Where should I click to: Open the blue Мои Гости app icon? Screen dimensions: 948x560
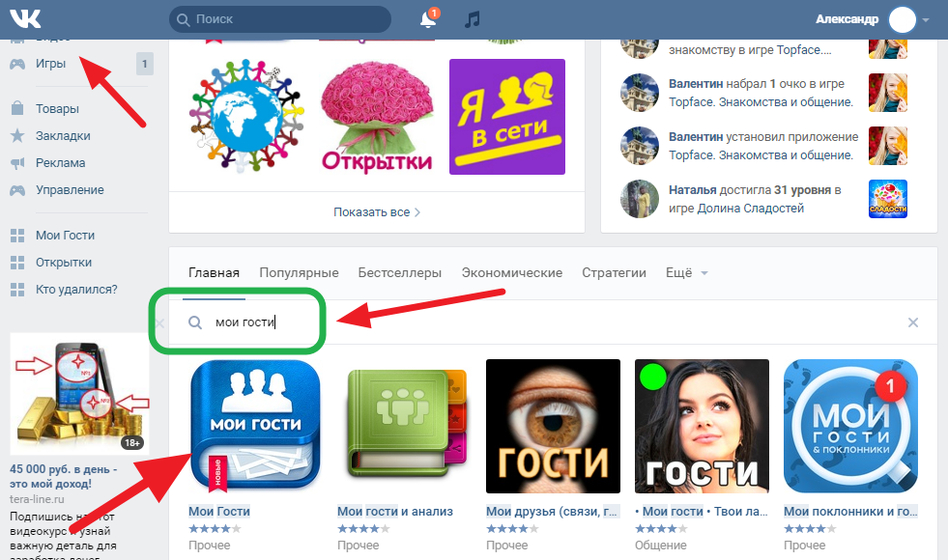tap(255, 426)
